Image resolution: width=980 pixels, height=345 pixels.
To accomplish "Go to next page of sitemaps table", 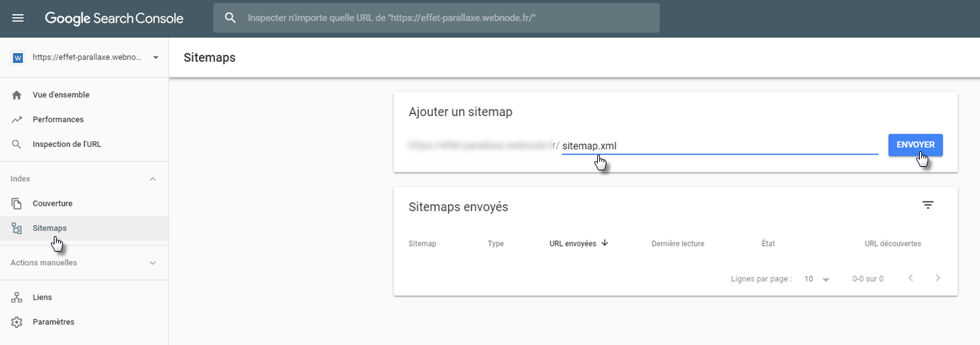I will pyautogui.click(x=938, y=279).
